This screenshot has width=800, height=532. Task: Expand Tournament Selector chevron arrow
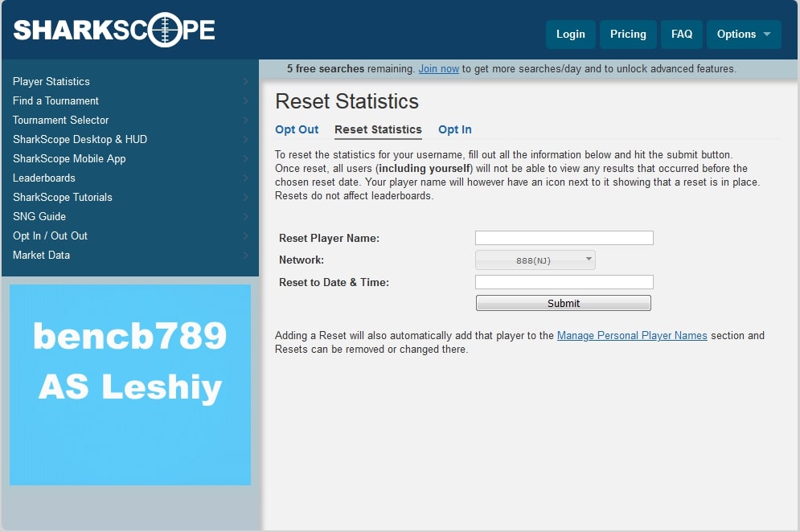click(245, 121)
